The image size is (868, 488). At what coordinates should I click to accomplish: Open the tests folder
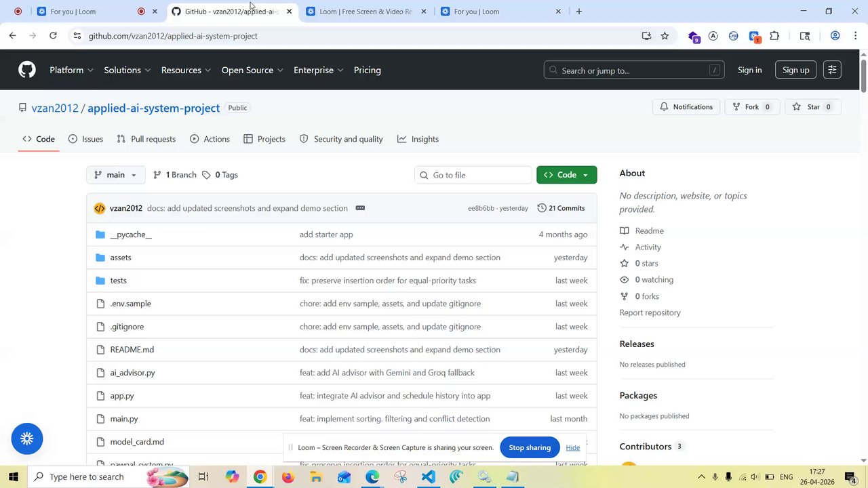(118, 281)
